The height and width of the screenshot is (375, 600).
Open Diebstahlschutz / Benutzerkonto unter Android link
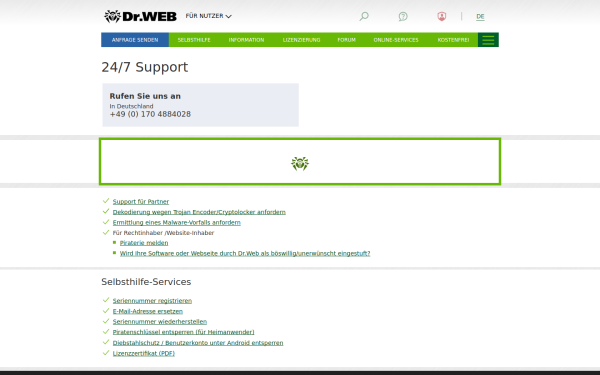pyautogui.click(x=198, y=342)
